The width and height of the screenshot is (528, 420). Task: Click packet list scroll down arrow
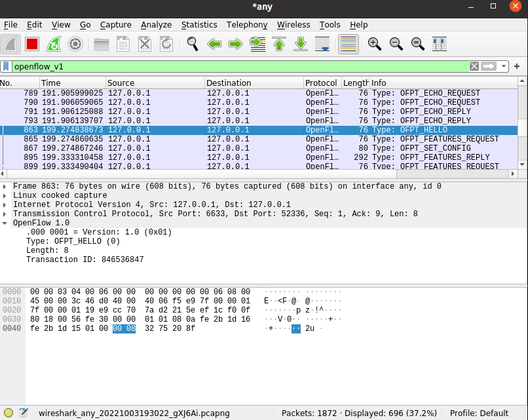pyautogui.click(x=522, y=164)
